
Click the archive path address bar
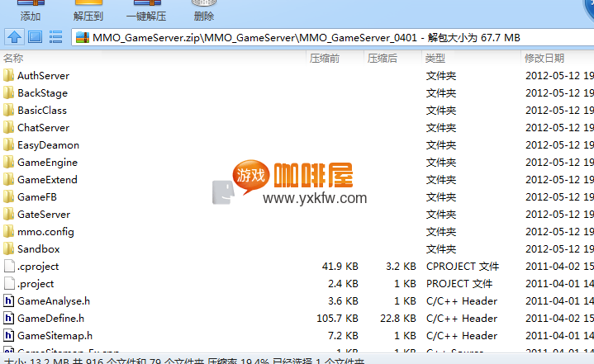330,37
